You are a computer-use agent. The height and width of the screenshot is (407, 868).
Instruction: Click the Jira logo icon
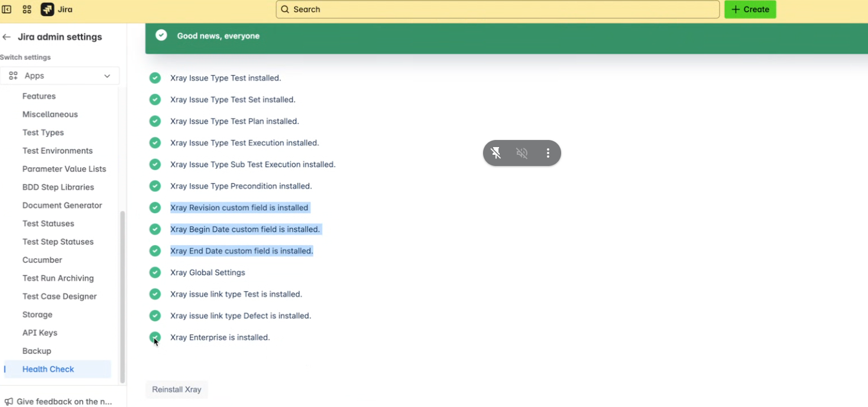coord(47,9)
